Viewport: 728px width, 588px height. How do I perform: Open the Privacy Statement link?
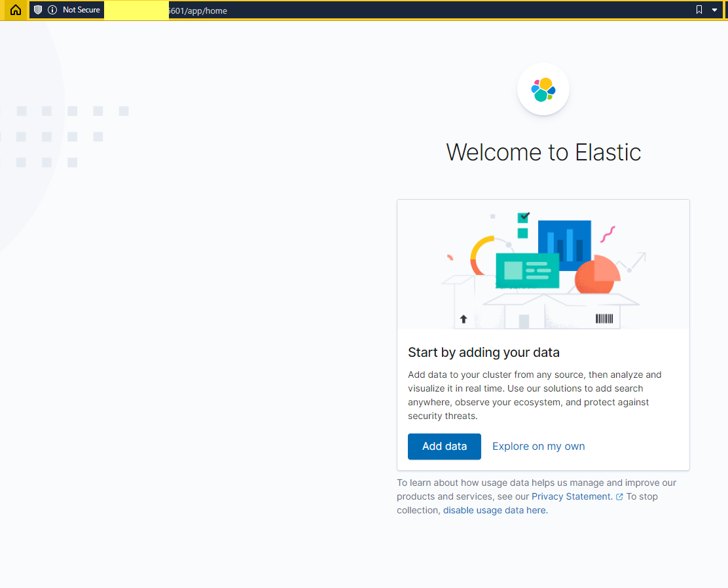[572, 496]
